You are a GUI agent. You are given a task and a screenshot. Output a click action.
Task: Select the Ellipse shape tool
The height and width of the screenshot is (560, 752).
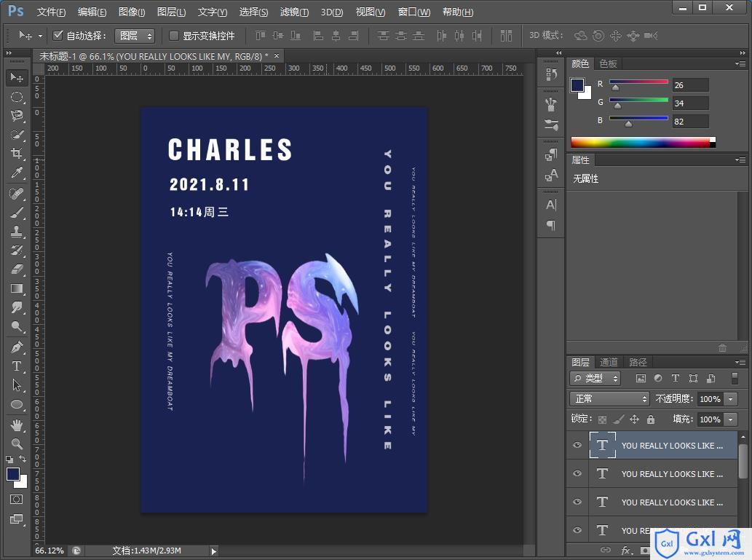point(17,404)
